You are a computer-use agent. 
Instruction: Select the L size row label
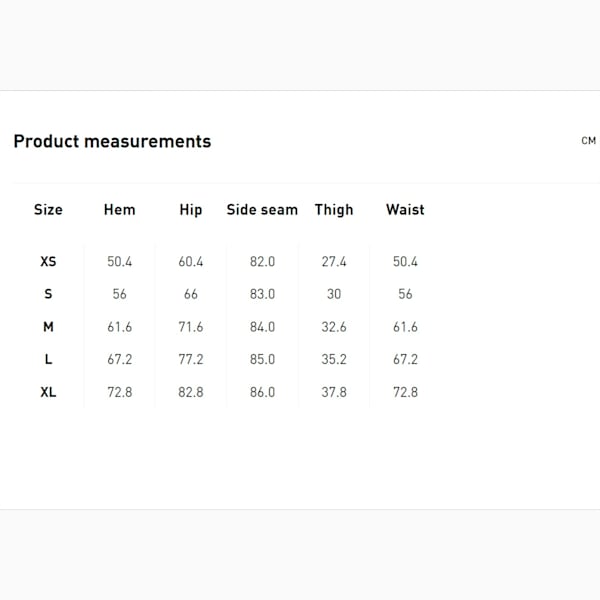pyautogui.click(x=48, y=359)
